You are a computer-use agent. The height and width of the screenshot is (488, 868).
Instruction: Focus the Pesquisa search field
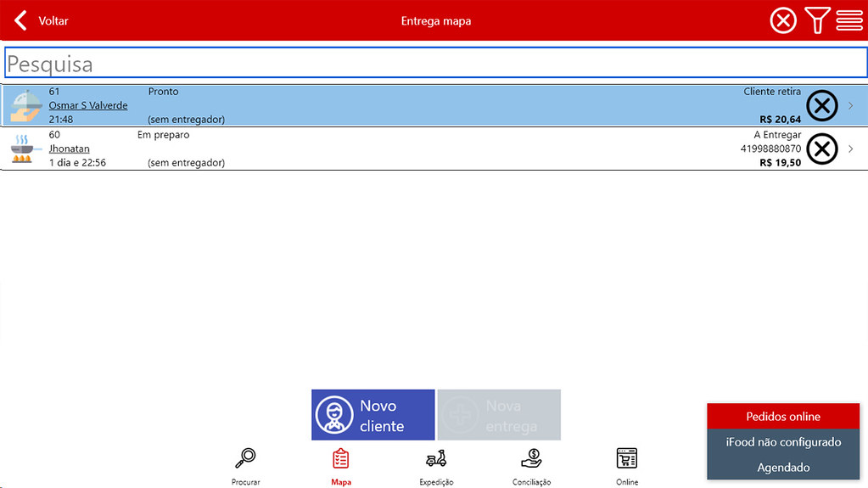tap(434, 64)
